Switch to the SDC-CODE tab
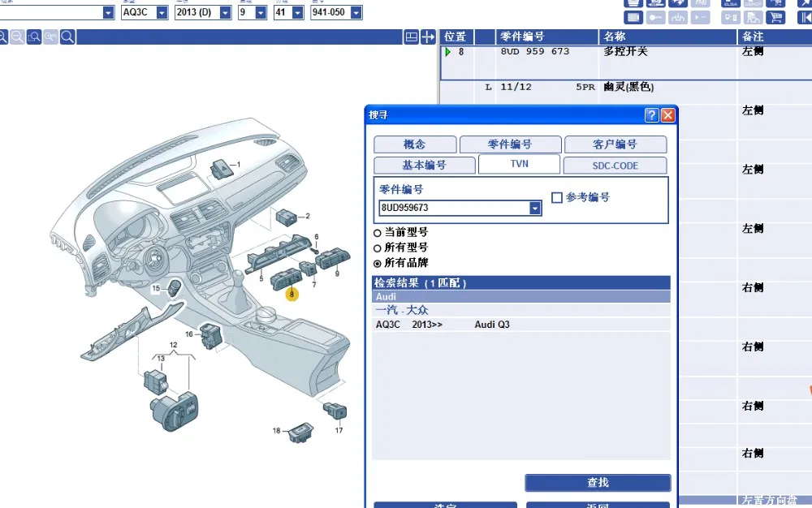 615,166
